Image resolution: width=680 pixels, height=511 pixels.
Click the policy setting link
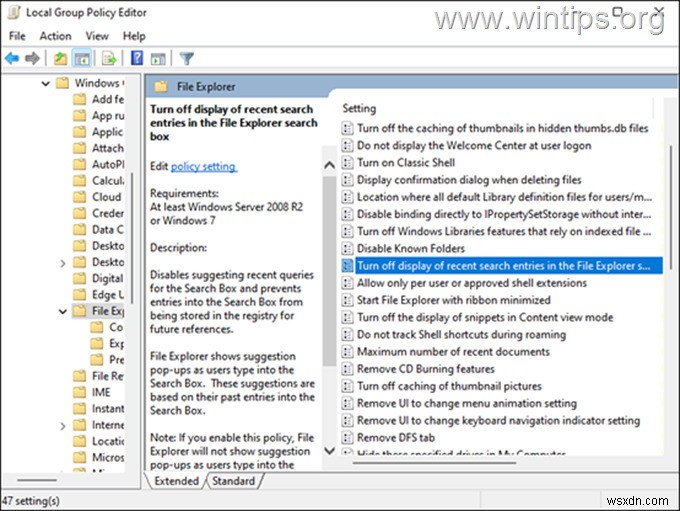pyautogui.click(x=203, y=167)
